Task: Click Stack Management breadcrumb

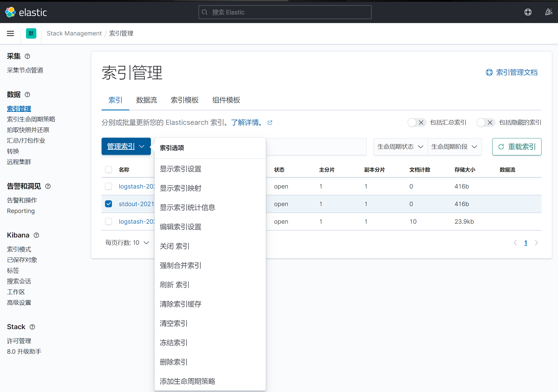Action: [x=74, y=33]
